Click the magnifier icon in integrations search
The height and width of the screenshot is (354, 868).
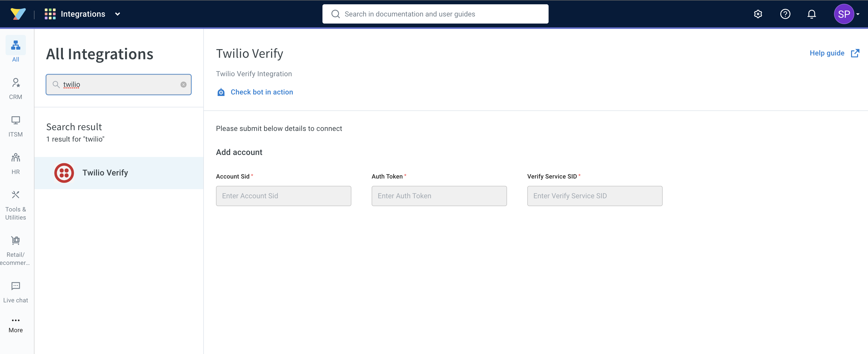56,85
